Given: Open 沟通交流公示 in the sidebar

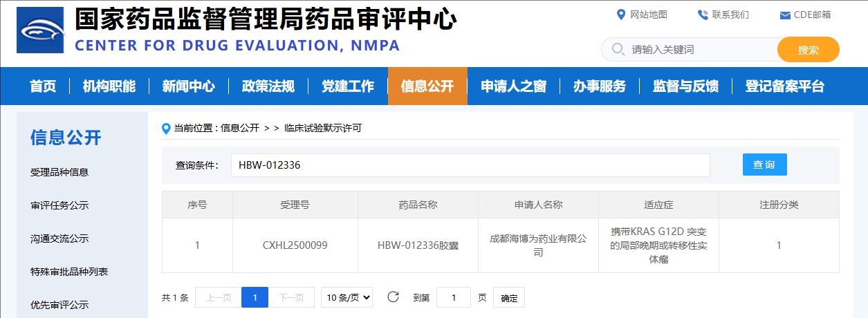Looking at the screenshot, I should click(59, 238).
